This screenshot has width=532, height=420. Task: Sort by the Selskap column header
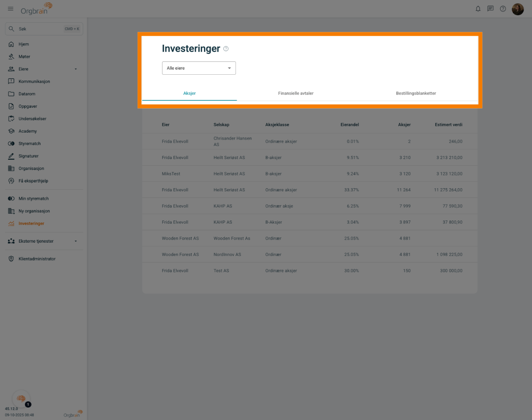222,125
